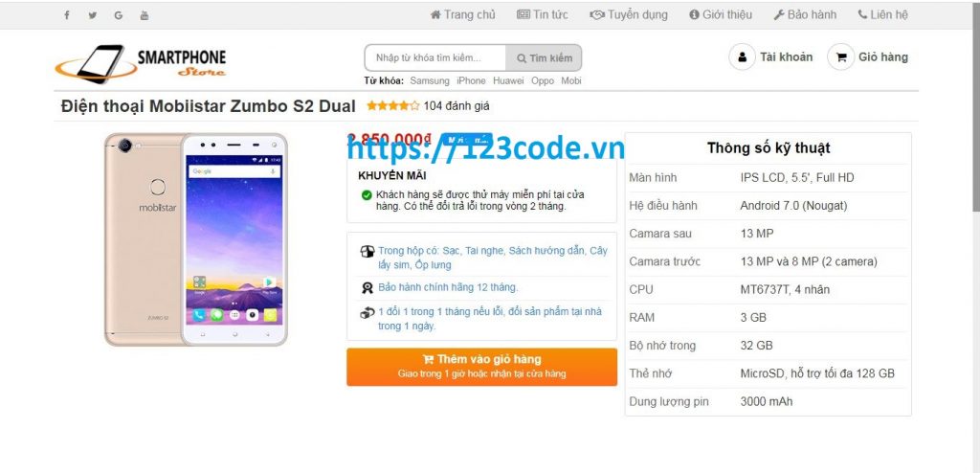Click the Tài khoản user icon
The height and width of the screenshot is (473, 980).
point(743,57)
